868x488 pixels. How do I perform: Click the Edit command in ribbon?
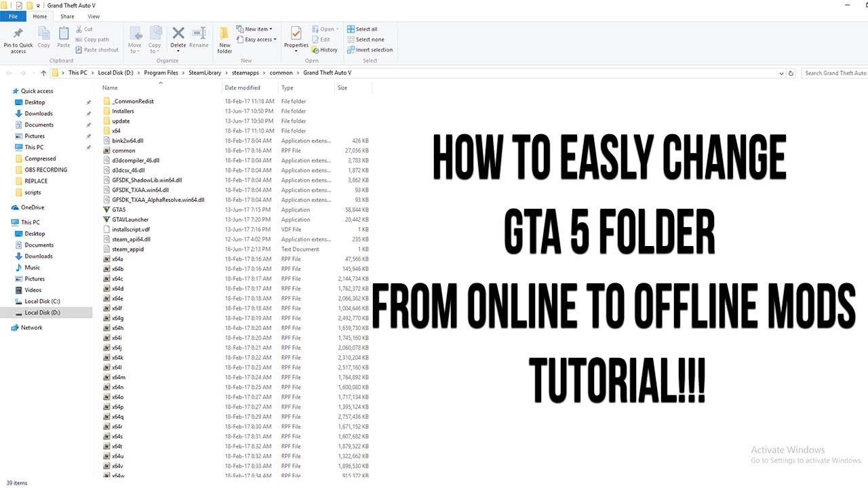321,40
